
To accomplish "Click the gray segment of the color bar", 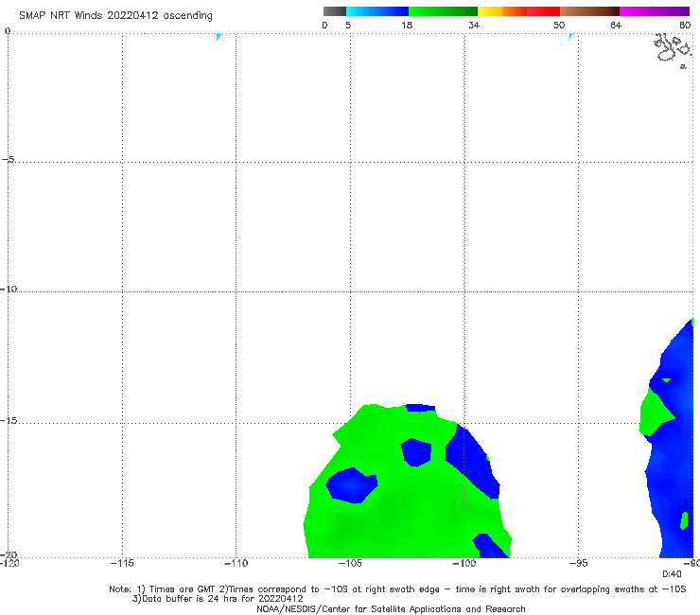I will pyautogui.click(x=335, y=11).
